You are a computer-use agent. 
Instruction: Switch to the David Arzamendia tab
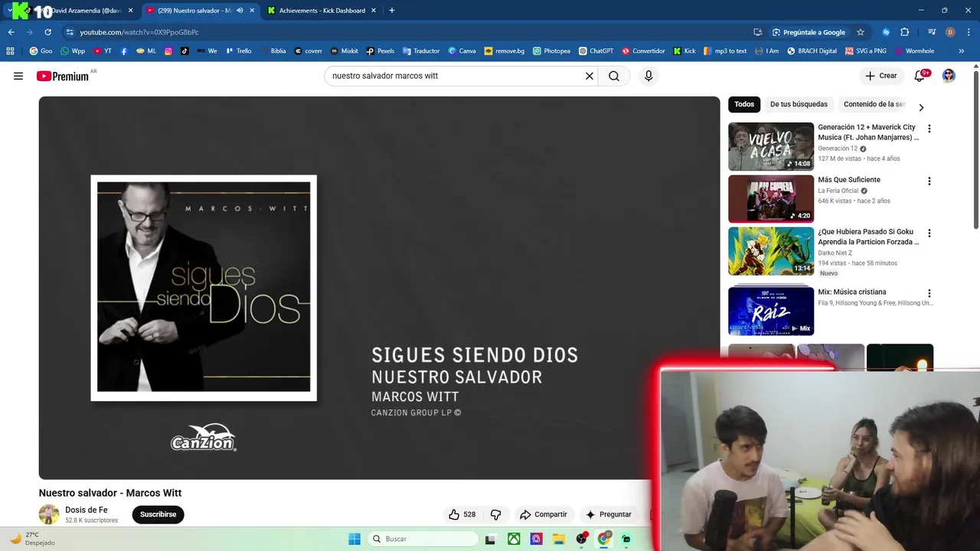[x=79, y=11]
